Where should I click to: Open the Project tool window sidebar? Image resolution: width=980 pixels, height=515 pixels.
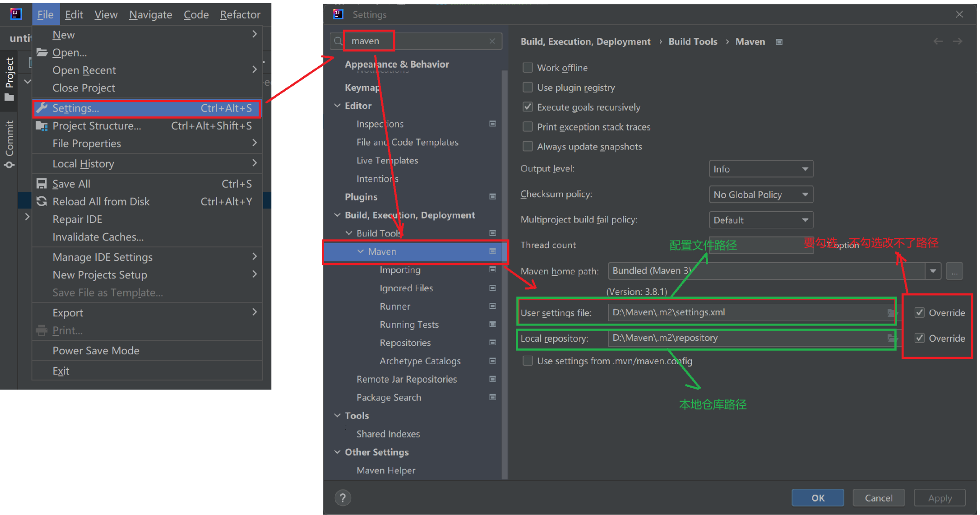[9, 78]
